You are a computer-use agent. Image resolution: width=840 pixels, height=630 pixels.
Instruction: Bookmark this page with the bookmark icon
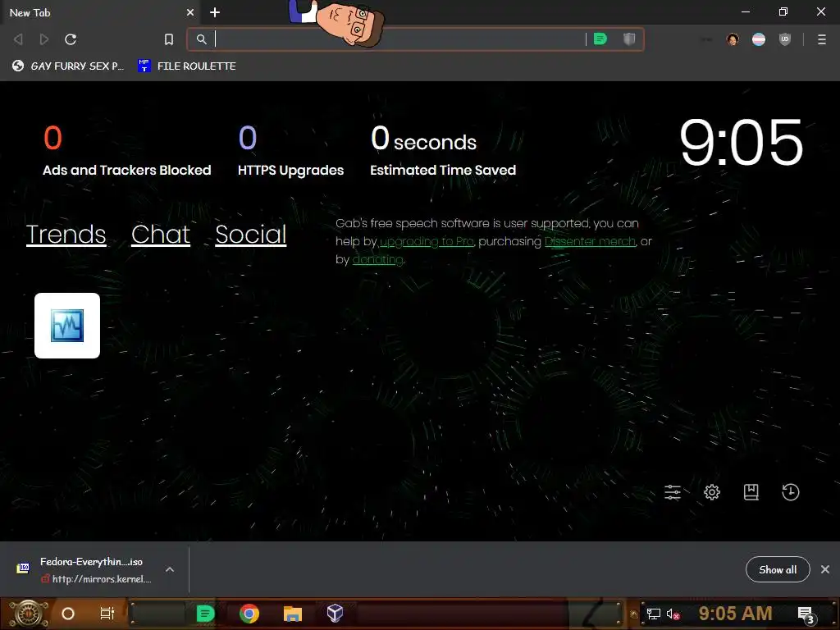169,39
